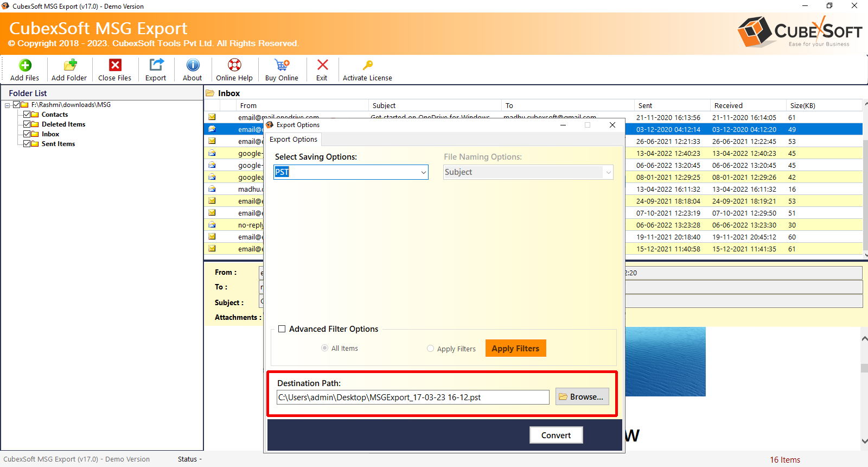Toggle the Deleted Items folder checkbox
Image resolution: width=868 pixels, height=467 pixels.
point(27,124)
